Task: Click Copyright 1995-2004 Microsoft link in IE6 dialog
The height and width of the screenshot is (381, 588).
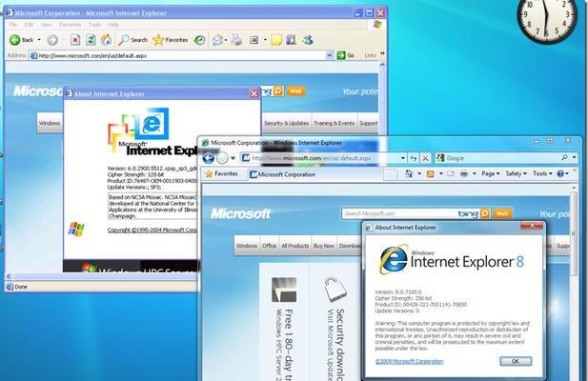Action: click(152, 230)
